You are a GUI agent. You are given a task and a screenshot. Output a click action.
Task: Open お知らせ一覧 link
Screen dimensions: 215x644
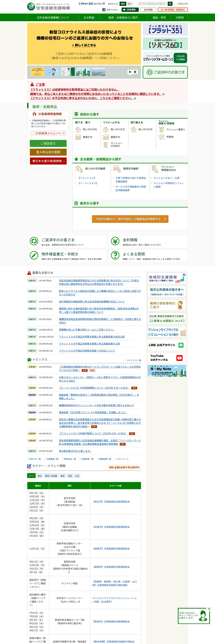34,459
